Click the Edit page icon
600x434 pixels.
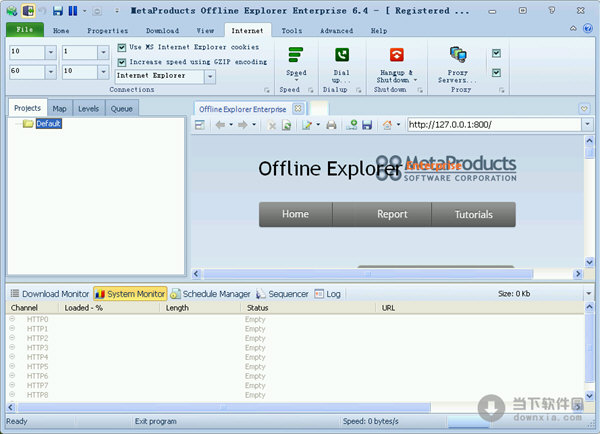pos(307,125)
